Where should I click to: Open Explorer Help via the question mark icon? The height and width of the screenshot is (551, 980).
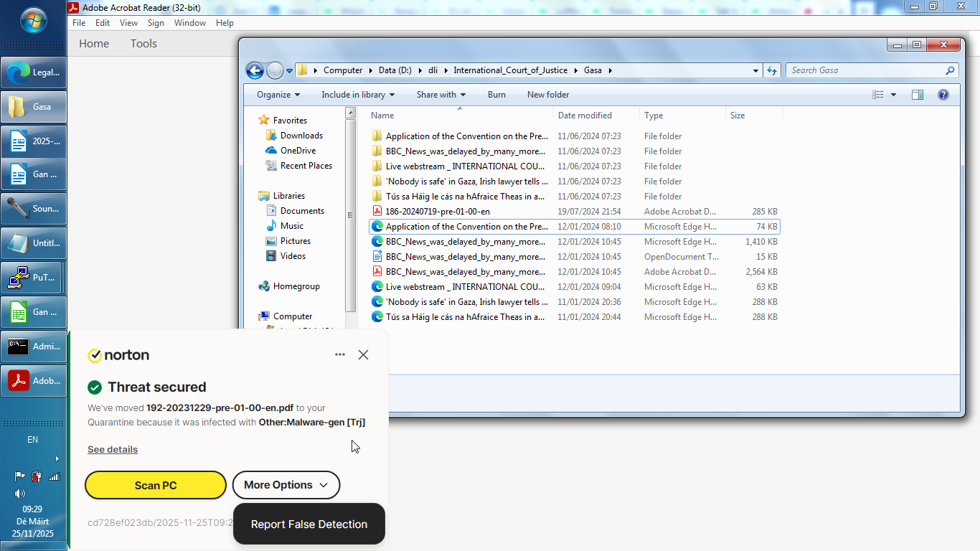943,95
